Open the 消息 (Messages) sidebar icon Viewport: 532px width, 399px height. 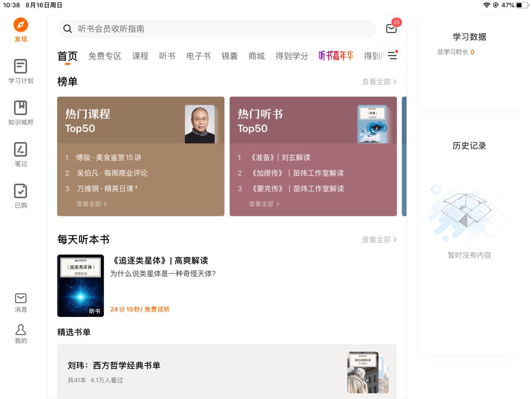(21, 299)
